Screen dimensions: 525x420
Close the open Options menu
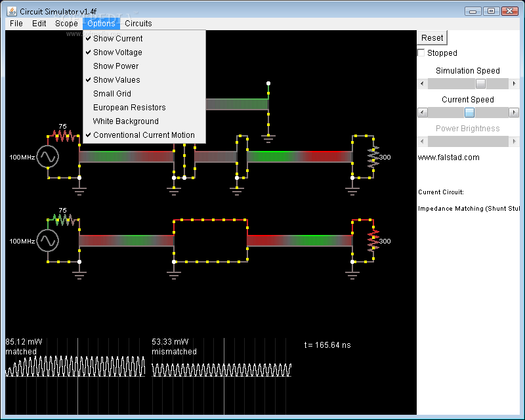point(101,24)
